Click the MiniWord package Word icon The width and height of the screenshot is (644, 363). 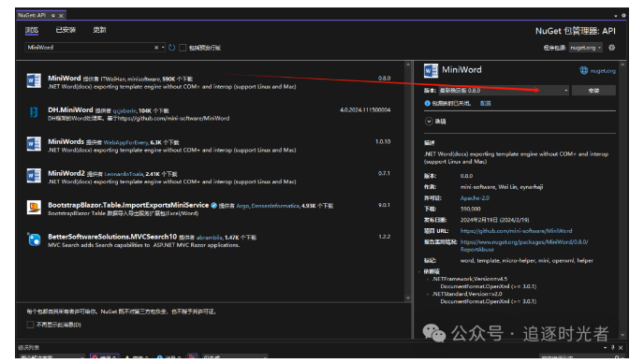34,80
